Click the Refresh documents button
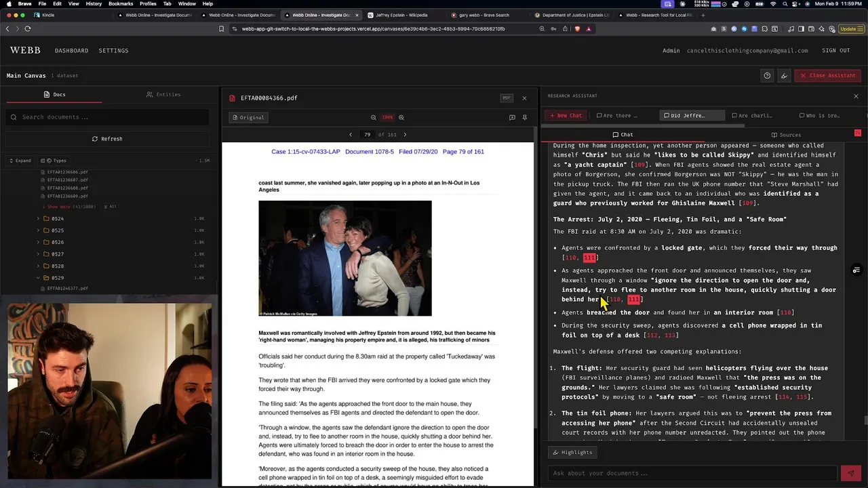The image size is (868, 488). click(x=107, y=139)
